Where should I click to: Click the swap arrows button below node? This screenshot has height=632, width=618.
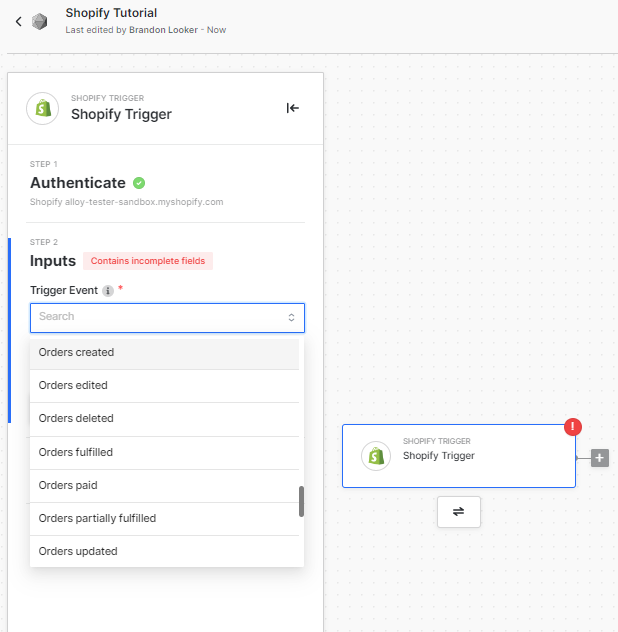pos(458,511)
